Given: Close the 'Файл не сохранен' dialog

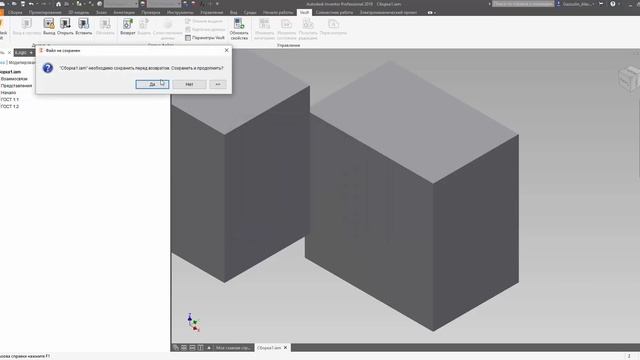Looking at the screenshot, I should [227, 50].
